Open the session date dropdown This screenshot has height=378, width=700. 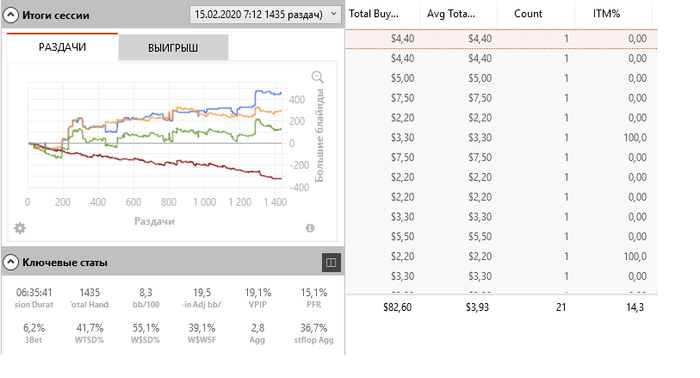265,14
